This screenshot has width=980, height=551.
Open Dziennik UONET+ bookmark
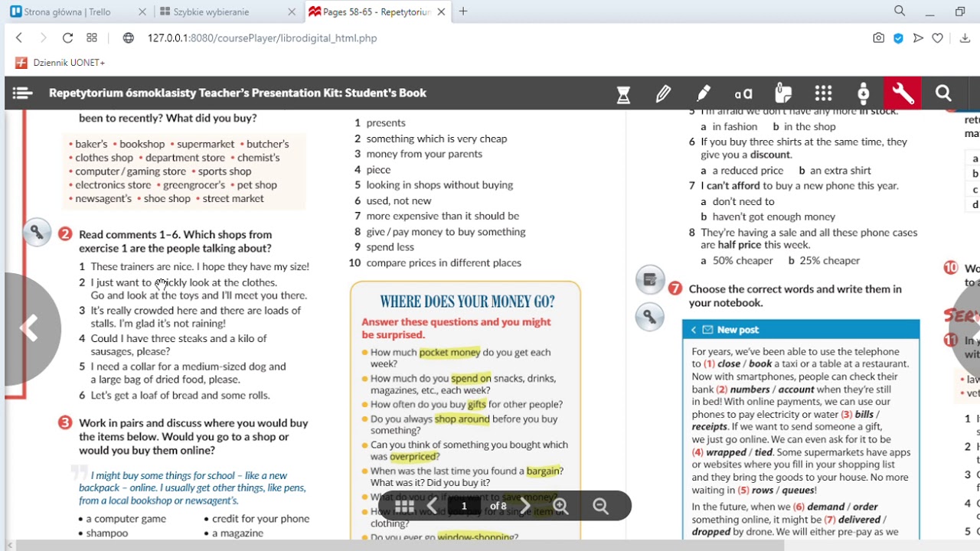(60, 63)
